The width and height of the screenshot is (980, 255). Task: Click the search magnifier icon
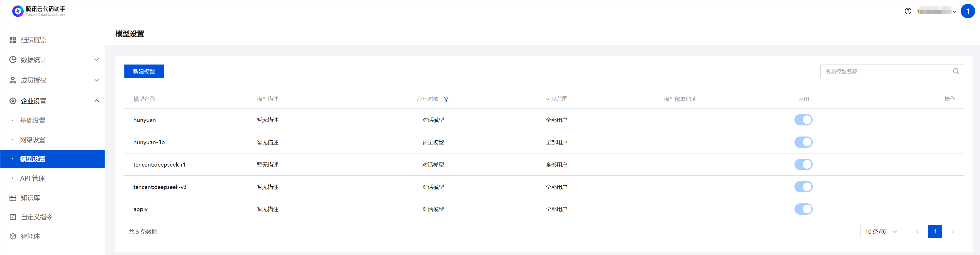956,71
